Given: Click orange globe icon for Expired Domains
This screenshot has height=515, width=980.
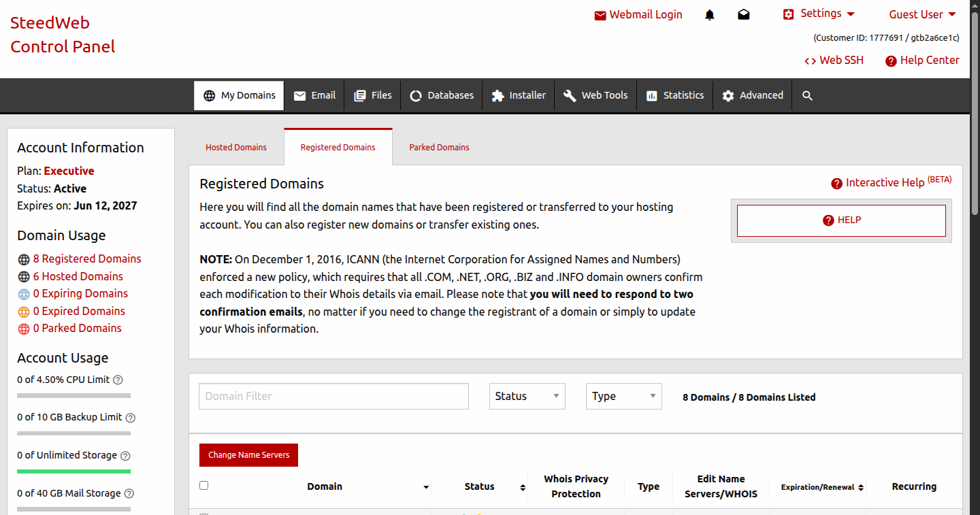Looking at the screenshot, I should 24,312.
